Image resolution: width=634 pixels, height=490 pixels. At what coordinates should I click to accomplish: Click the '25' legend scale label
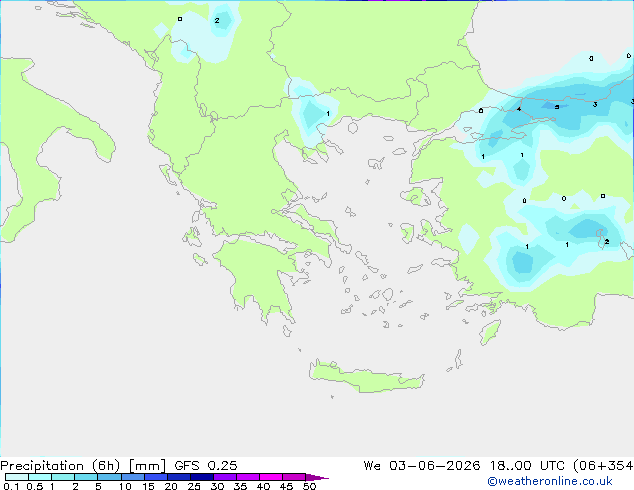pos(194,486)
